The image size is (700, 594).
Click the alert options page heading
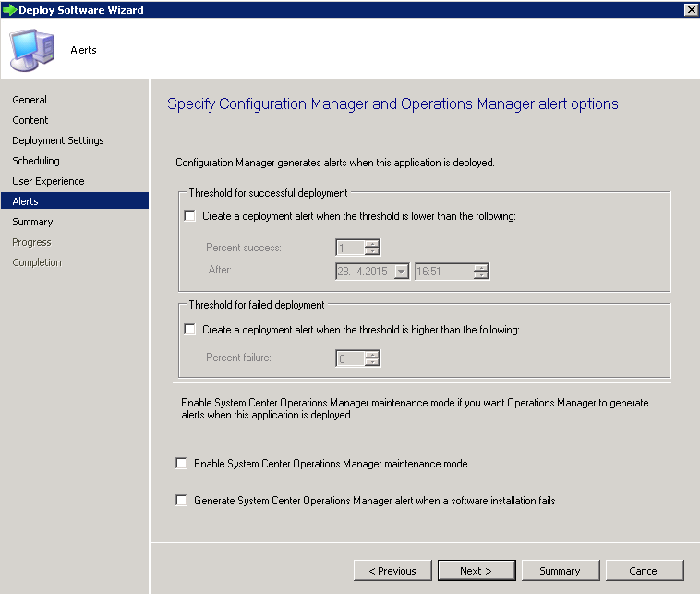tap(392, 104)
